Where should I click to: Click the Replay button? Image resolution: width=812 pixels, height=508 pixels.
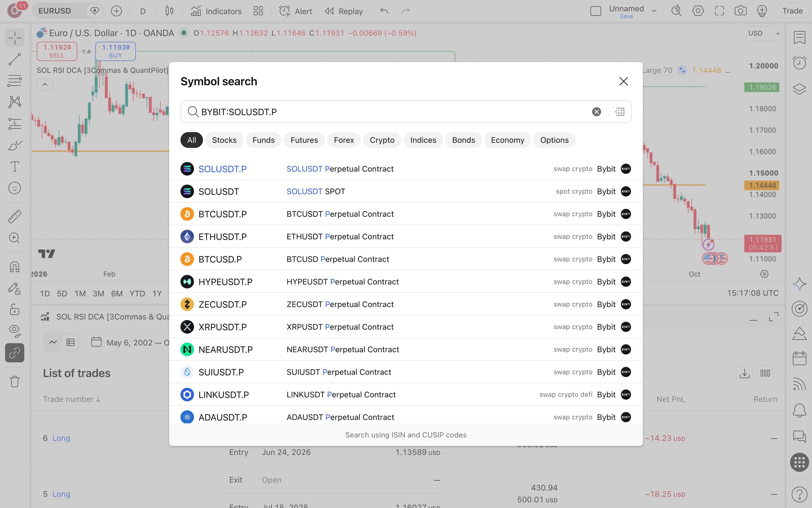344,11
